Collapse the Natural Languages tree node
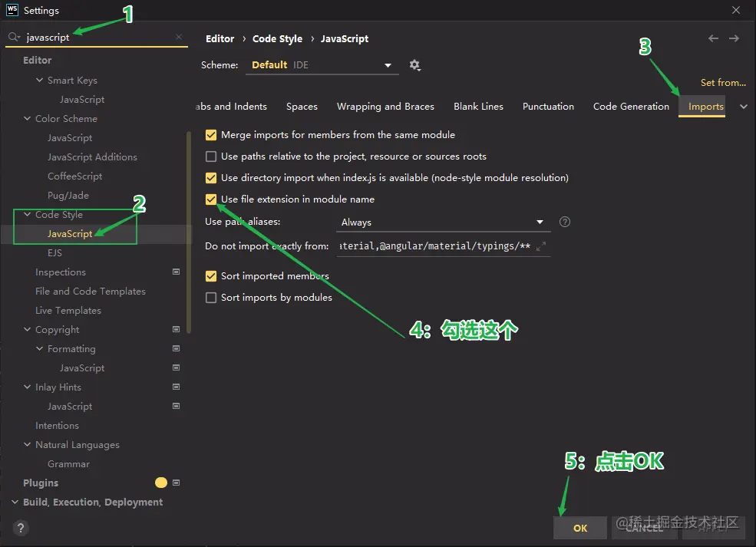756x547 pixels. point(27,444)
